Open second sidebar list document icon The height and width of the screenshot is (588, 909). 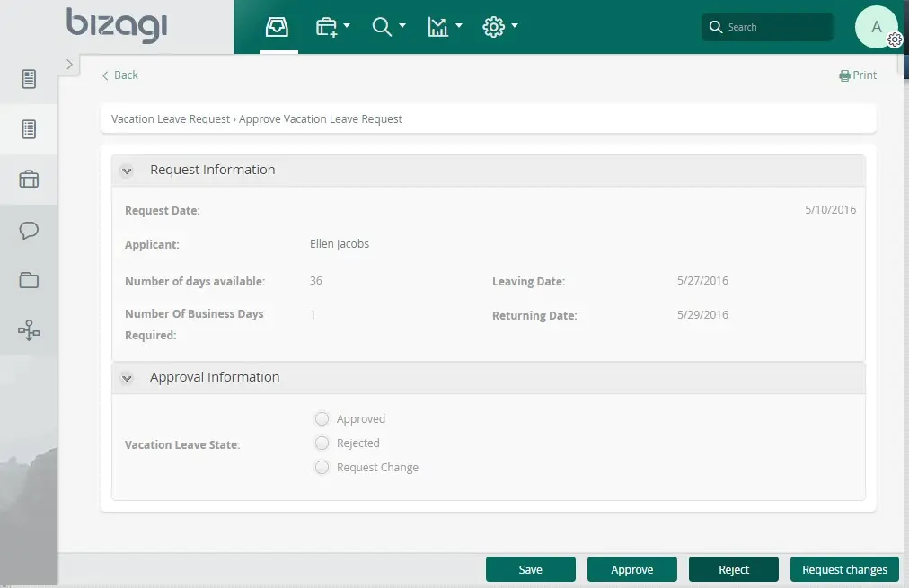coord(29,129)
